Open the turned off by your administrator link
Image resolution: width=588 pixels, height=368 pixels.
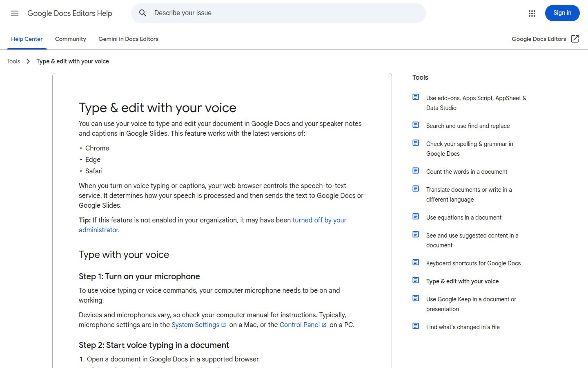tap(319, 220)
